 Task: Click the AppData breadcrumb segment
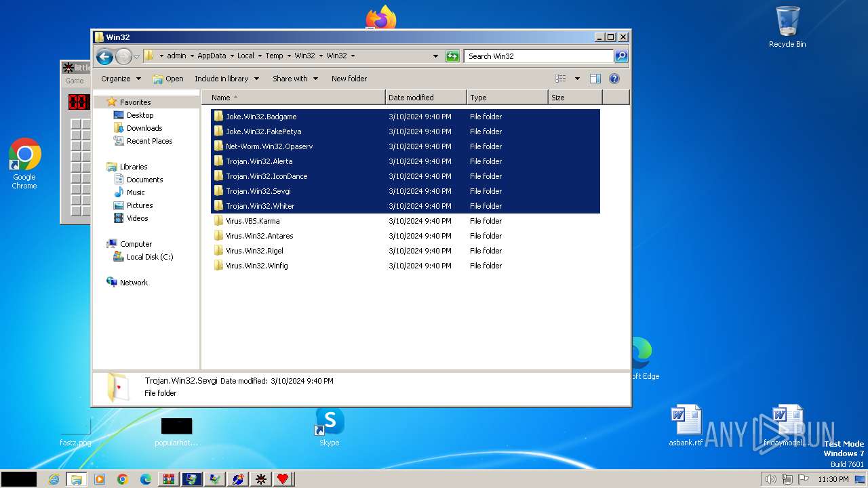pos(212,56)
